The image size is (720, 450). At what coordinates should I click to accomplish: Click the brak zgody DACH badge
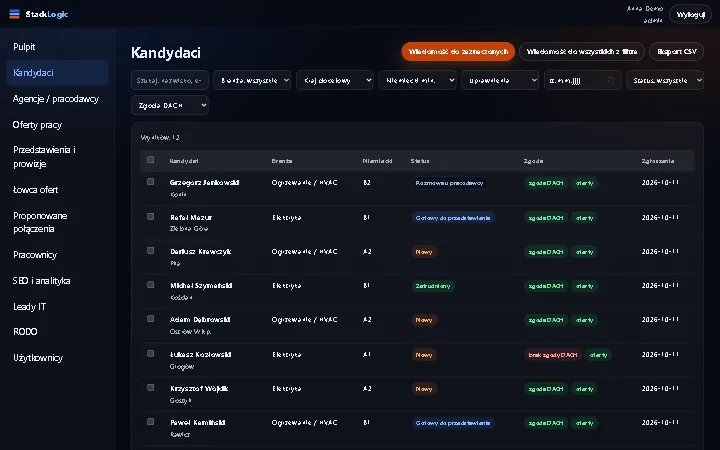(553, 354)
